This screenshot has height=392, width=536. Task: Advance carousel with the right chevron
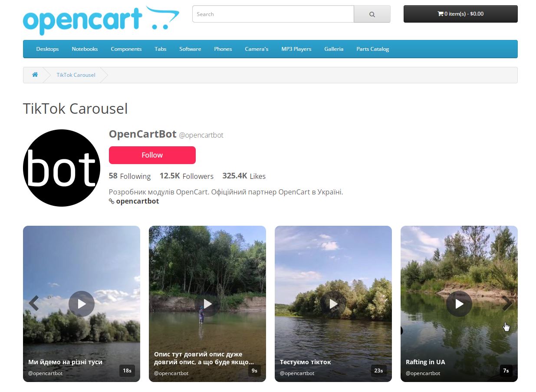click(x=507, y=303)
